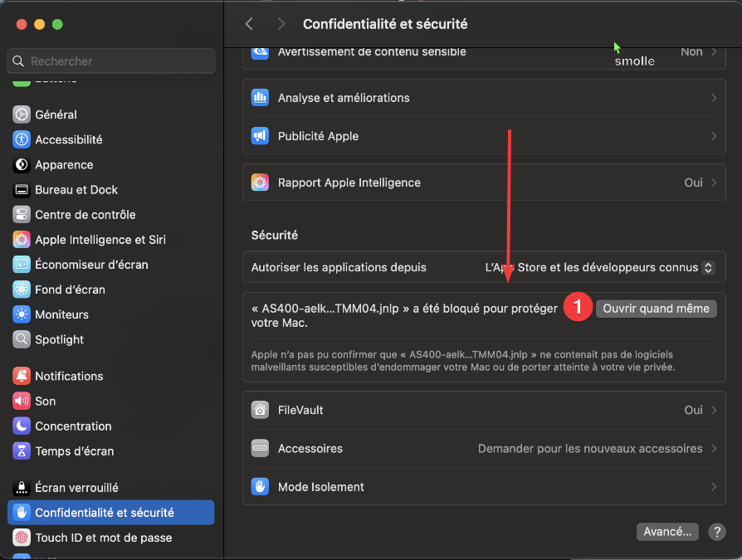Expand the Analyse et améliorations chevron
742x560 pixels.
click(x=714, y=98)
